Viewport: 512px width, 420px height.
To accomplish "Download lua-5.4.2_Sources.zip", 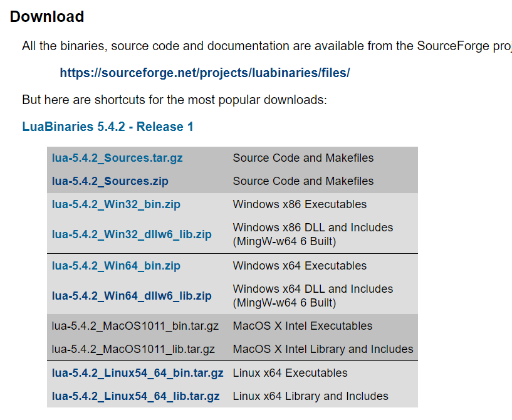I will click(x=110, y=181).
